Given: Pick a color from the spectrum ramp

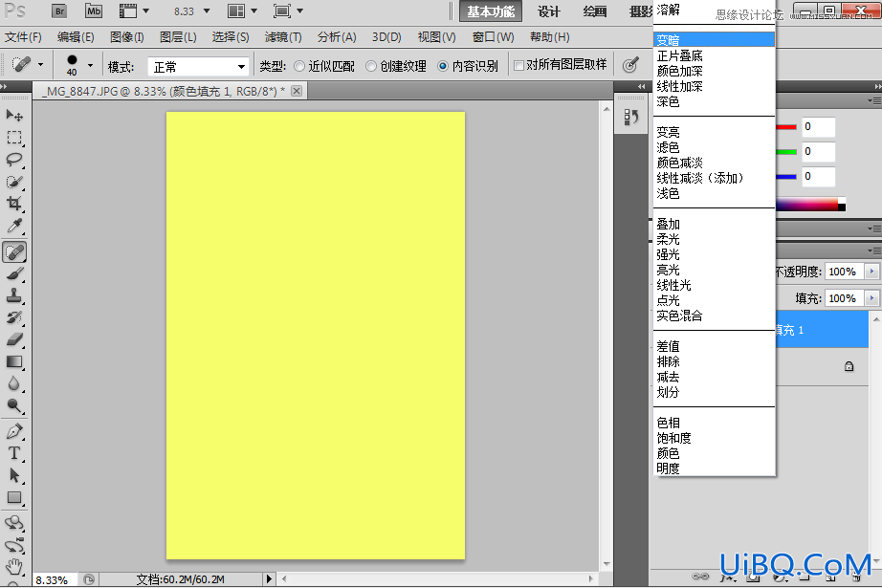Looking at the screenshot, I should pyautogui.click(x=810, y=205).
